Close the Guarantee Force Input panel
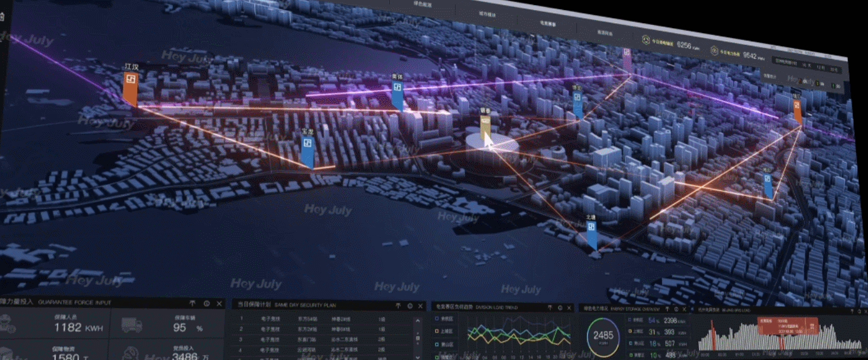The image size is (868, 360). pos(219,304)
